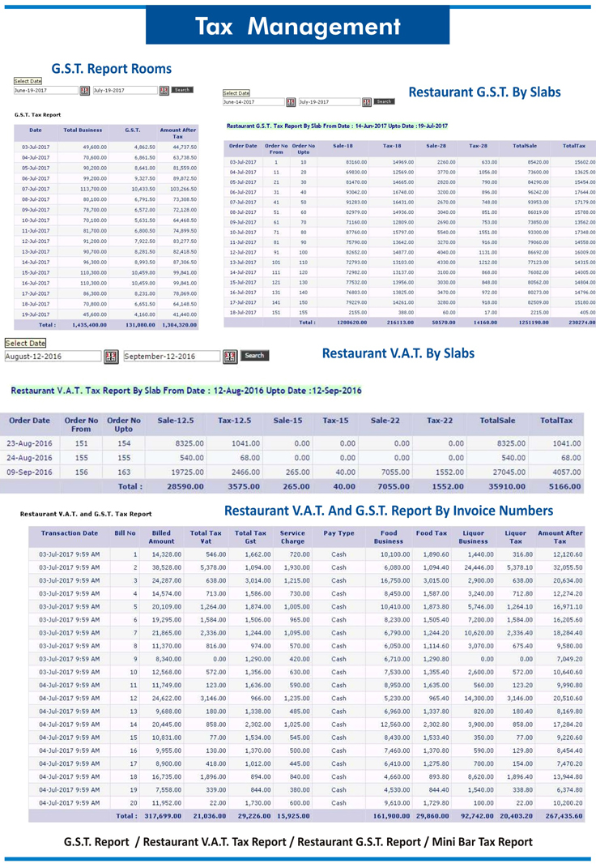The width and height of the screenshot is (596, 868).
Task: Select the 267,435.60 amount after tax total
Action: tap(564, 816)
